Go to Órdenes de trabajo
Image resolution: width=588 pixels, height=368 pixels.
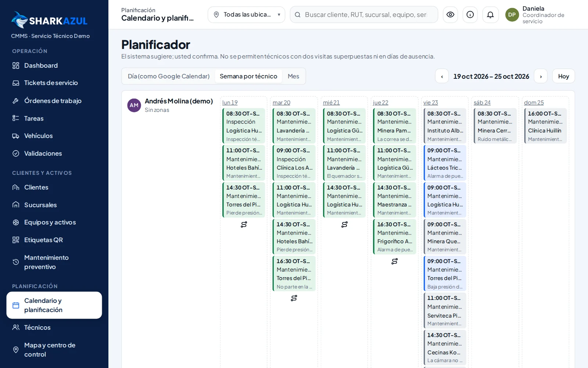pyautogui.click(x=54, y=101)
